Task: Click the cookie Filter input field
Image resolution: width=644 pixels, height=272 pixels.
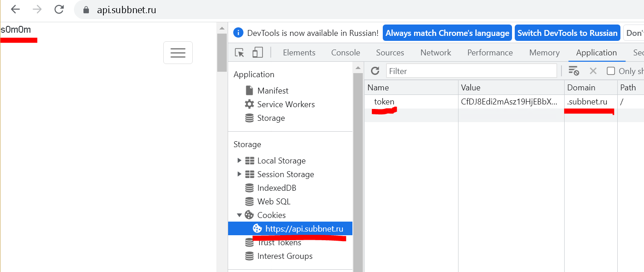Action: coord(471,71)
